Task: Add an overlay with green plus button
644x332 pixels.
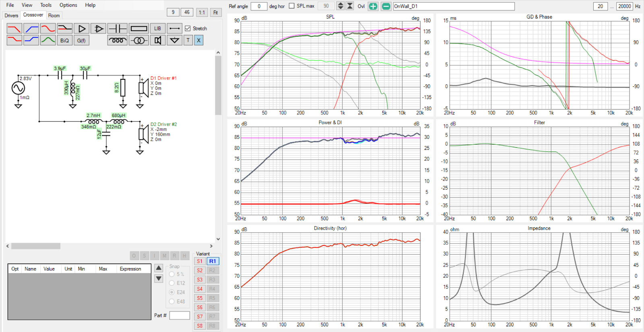Action: pos(373,6)
